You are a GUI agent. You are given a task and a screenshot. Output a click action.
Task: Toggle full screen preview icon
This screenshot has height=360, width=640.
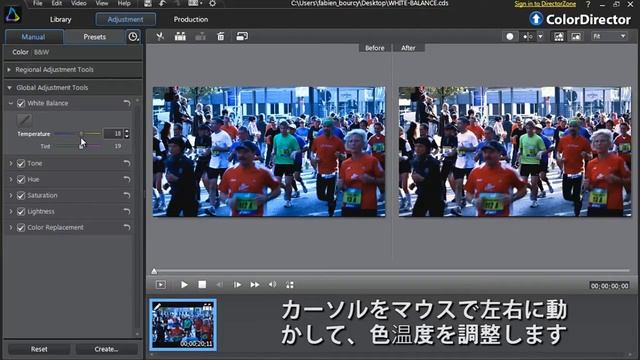[290, 284]
